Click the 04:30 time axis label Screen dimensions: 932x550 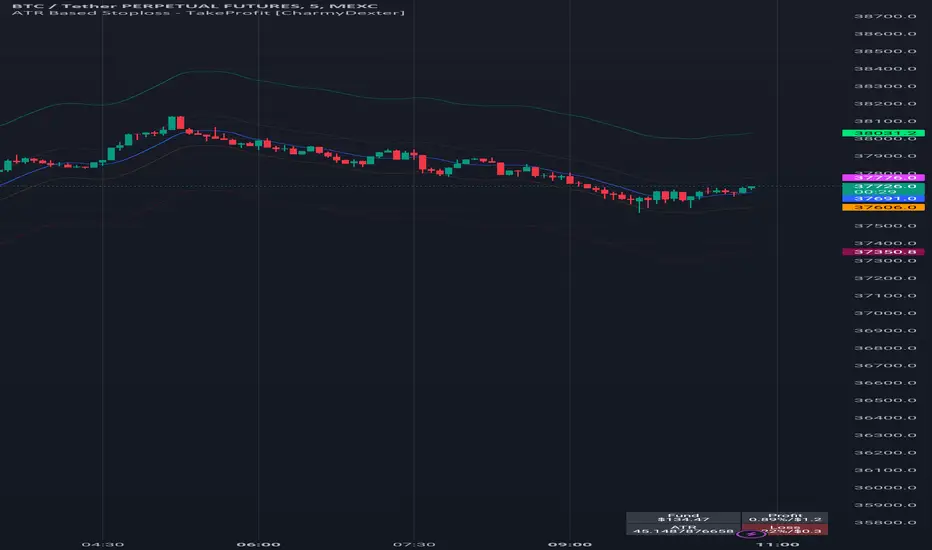[102, 544]
